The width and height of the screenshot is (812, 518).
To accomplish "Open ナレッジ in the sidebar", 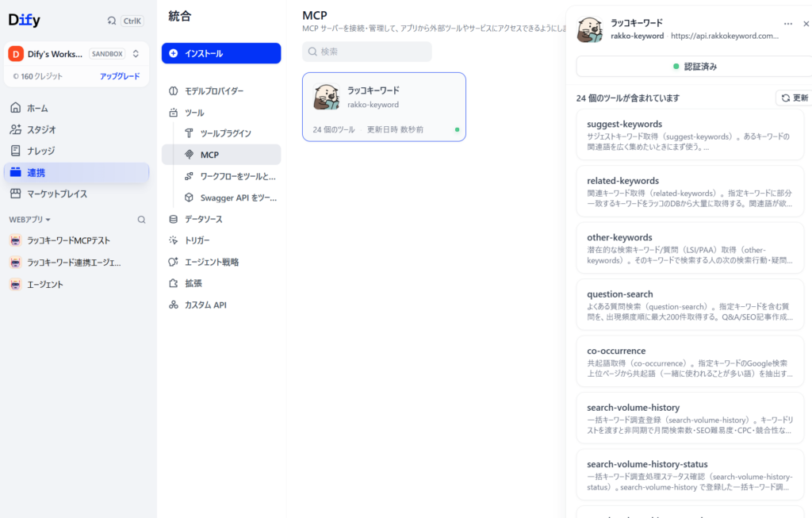I will (77, 151).
